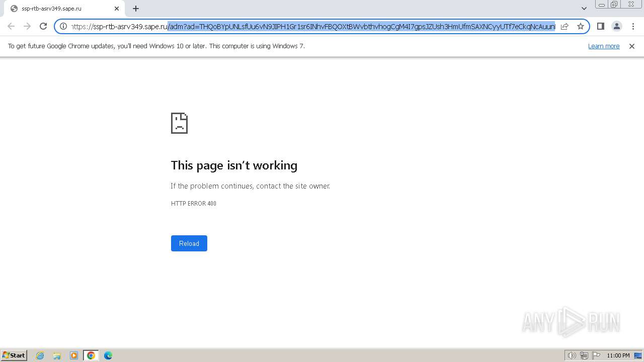Viewport: 644px width, 362px height.
Task: Reload the page using the toolbar icon
Action: click(43, 26)
